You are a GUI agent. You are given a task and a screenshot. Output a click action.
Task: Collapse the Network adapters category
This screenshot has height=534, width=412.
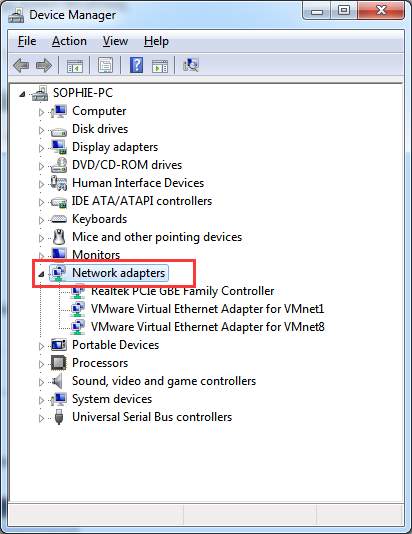[41, 274]
